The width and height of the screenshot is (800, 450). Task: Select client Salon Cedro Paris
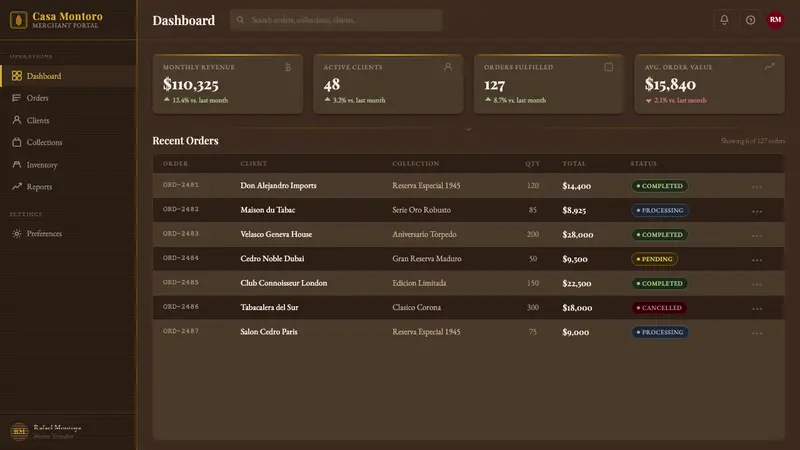pyautogui.click(x=269, y=332)
